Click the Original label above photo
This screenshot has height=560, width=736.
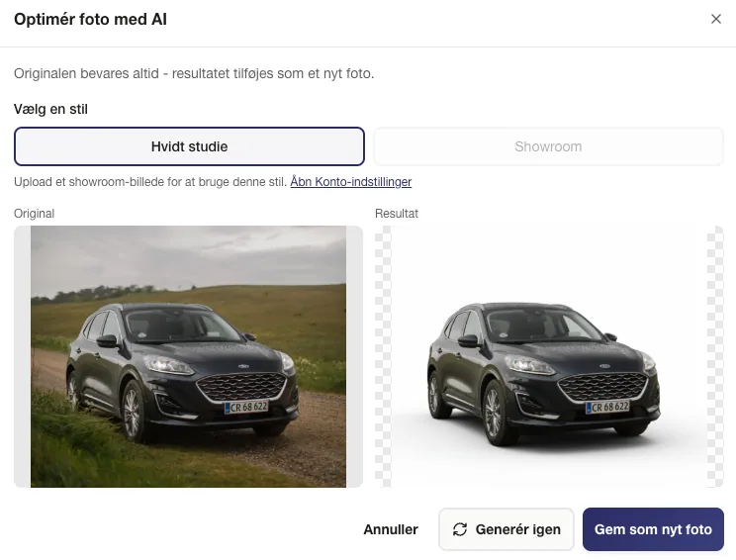(x=35, y=214)
